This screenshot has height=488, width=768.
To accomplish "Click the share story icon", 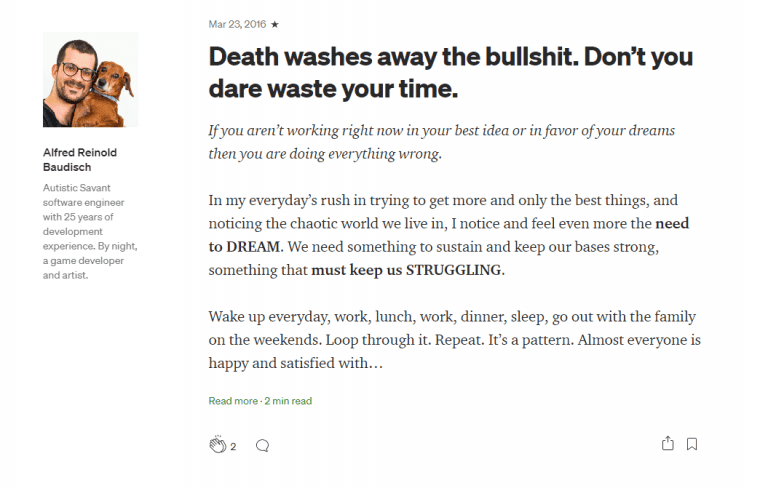I will click(667, 444).
